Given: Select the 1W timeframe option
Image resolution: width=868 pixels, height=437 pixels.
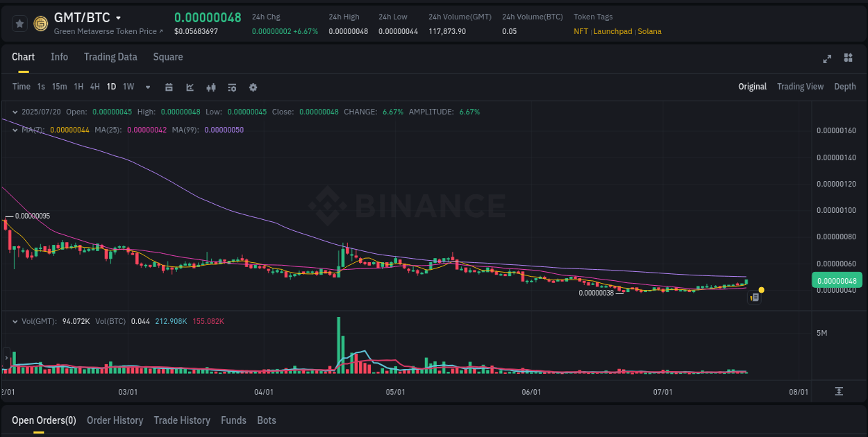Looking at the screenshot, I should point(128,87).
